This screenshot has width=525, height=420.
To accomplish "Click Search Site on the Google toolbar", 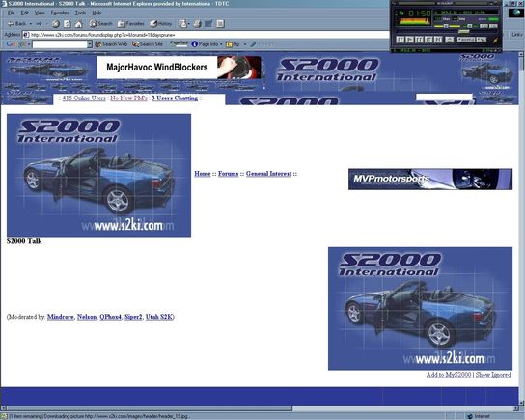I will click(x=148, y=44).
